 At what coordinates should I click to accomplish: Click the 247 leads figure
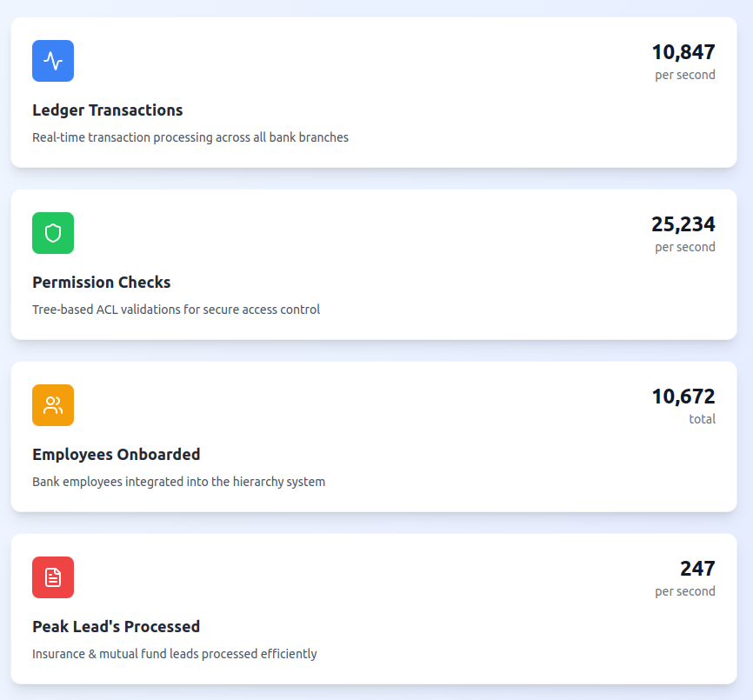pyautogui.click(x=697, y=569)
